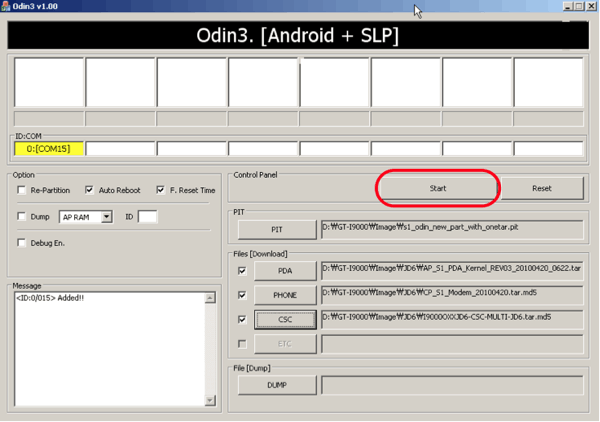The image size is (600, 422).
Task: Click the ID input field
Action: [x=147, y=216]
